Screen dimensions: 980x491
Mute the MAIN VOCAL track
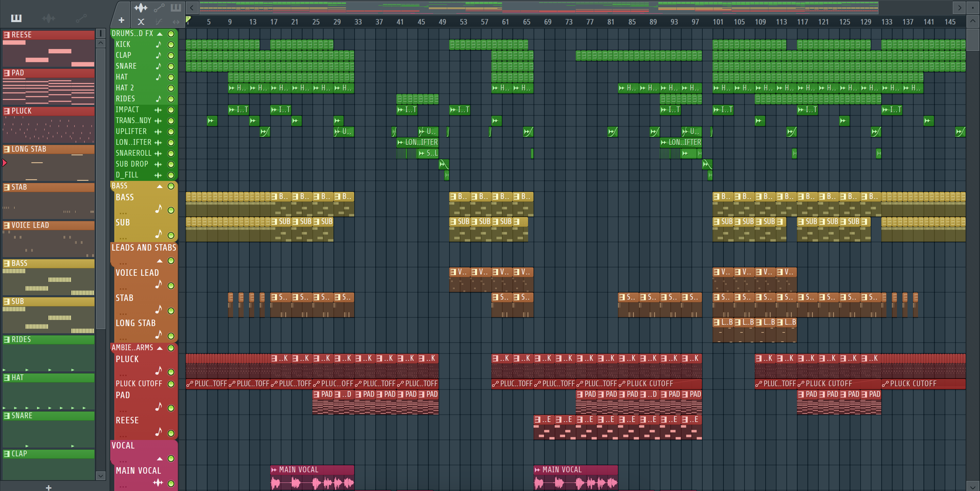point(171,484)
